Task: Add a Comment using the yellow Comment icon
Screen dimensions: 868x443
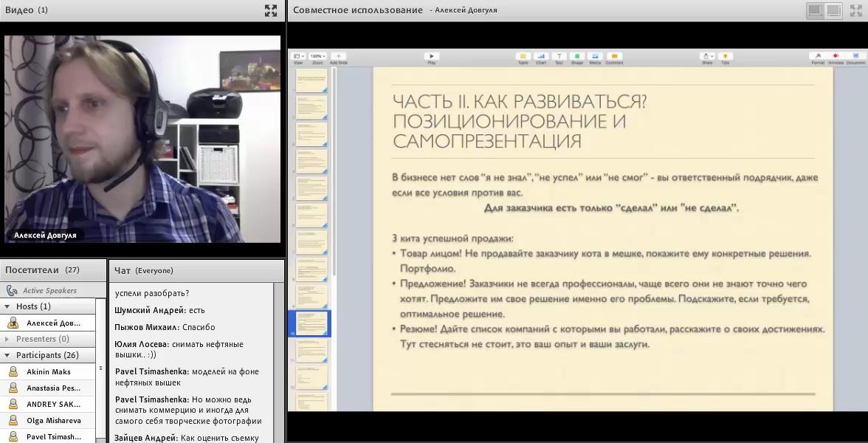Action: 613,56
